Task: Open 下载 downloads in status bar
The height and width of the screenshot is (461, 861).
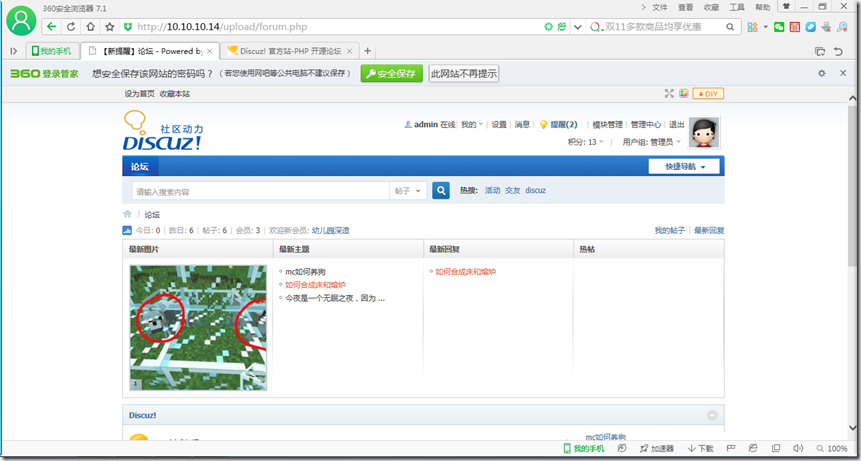Action: [x=700, y=448]
